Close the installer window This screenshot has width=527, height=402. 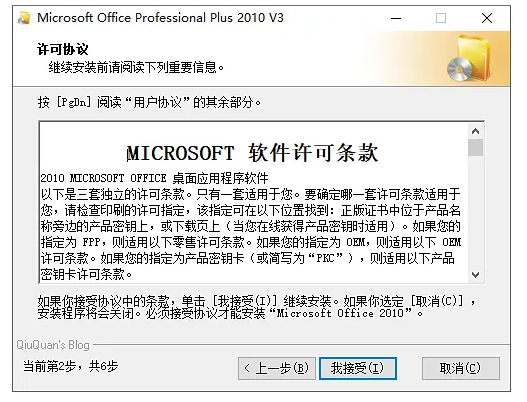point(487,18)
